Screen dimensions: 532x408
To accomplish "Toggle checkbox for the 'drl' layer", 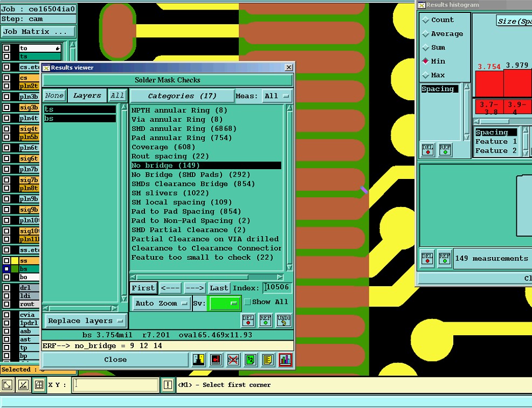I will point(6,288).
